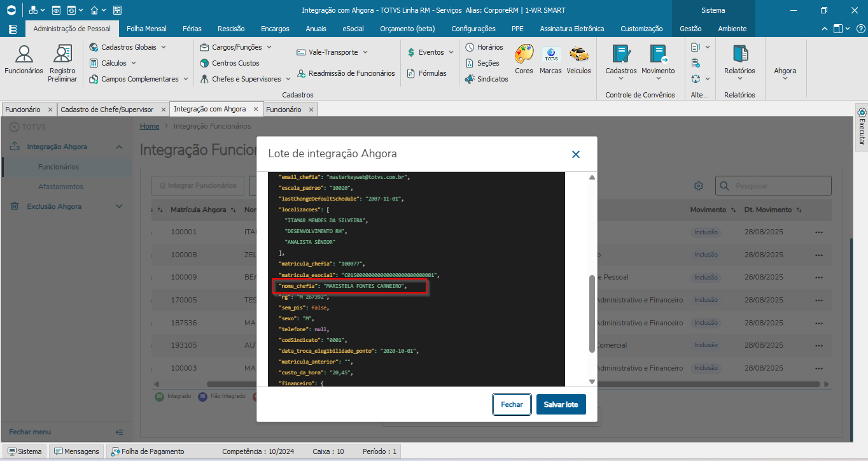Viewport: 868px width, 461px height.
Task: Expand Chefes e Supervisores dropdown
Action: 288,79
